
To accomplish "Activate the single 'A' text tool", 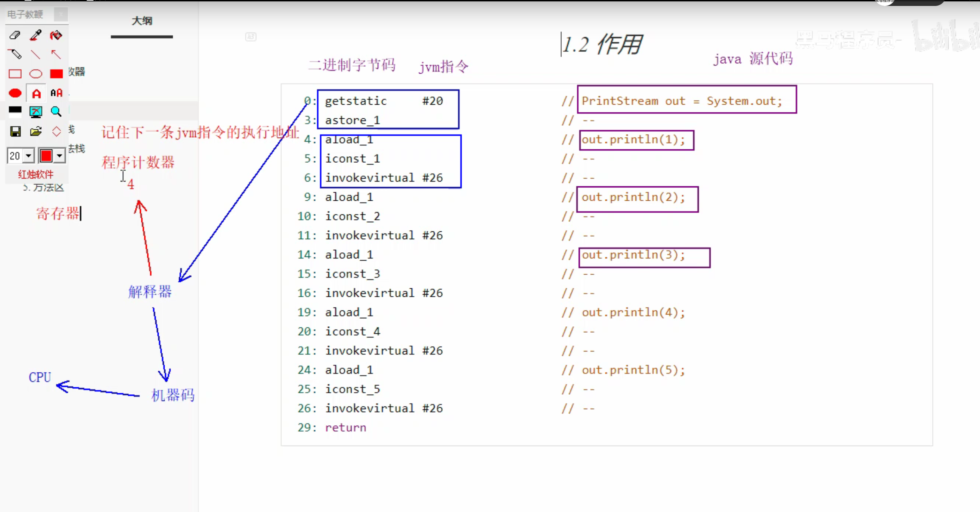I will pos(36,93).
